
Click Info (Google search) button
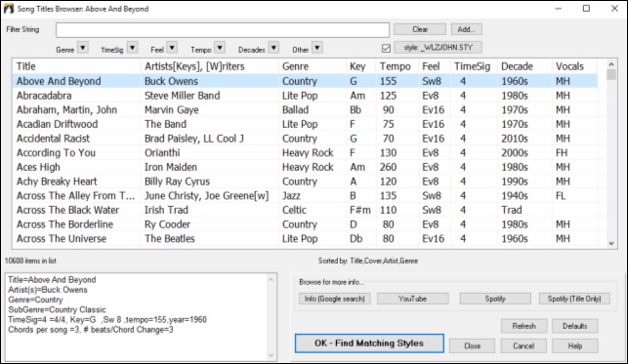click(x=334, y=299)
